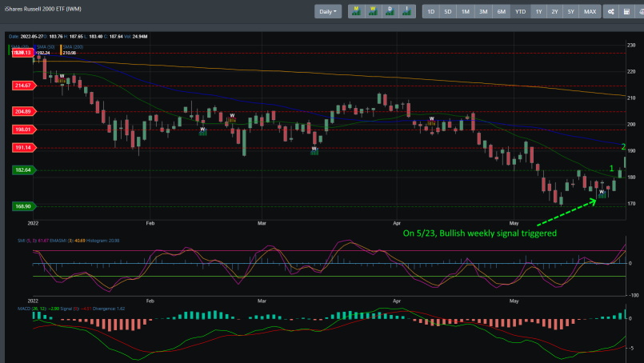Open chart settings gears icon
The height and width of the screenshot is (363, 644).
pos(610,11)
